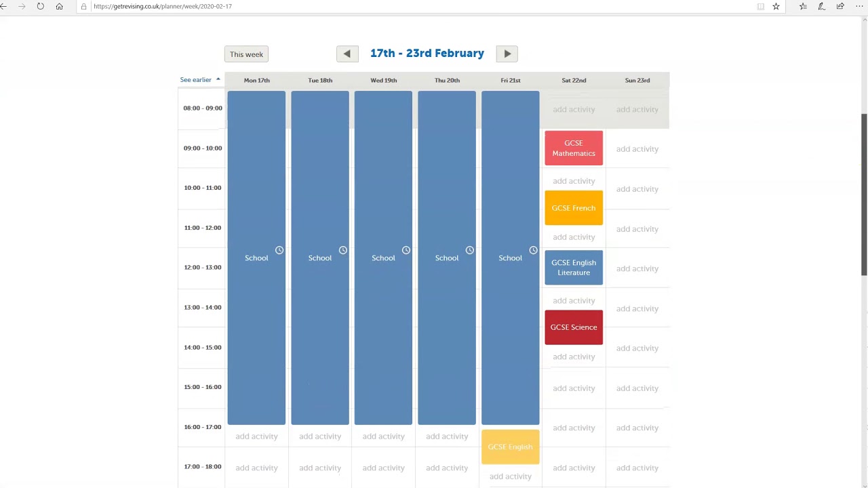
Task: Toggle the reading view icon
Action: tap(760, 6)
